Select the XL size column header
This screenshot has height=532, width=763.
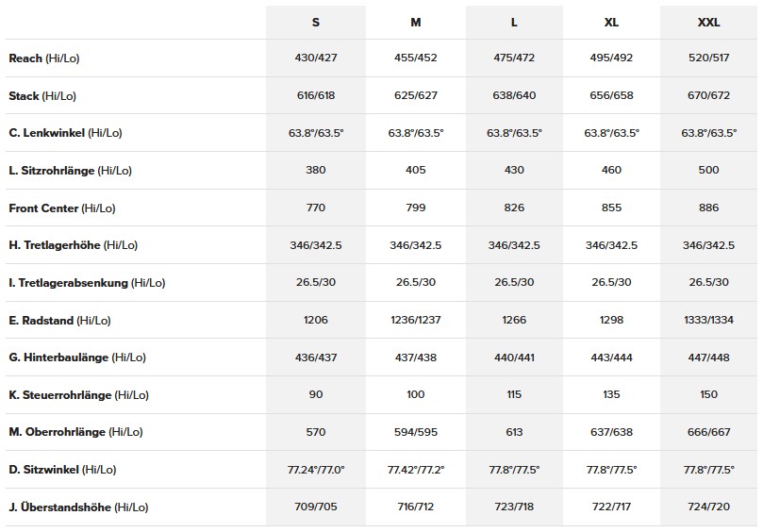(611, 23)
